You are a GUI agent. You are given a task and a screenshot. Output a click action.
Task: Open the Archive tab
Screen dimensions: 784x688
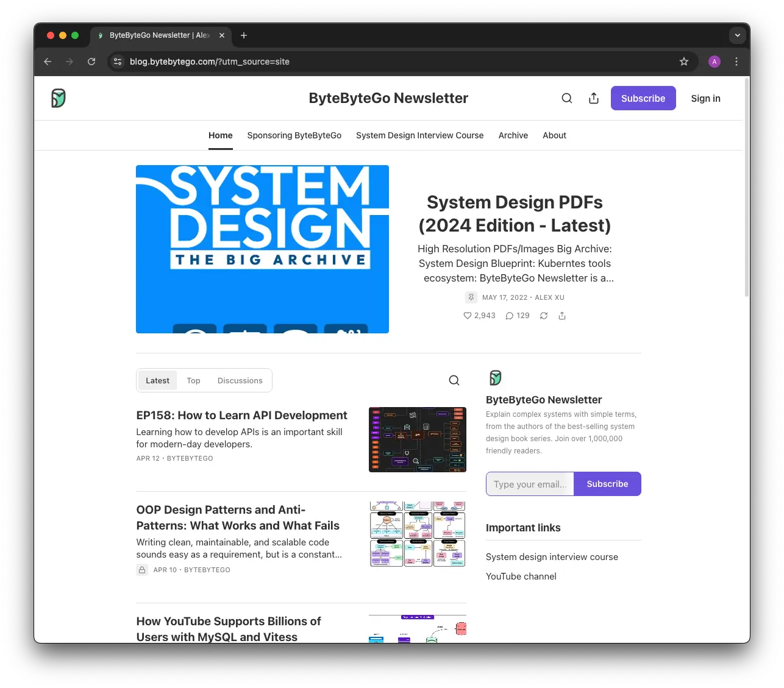click(x=513, y=135)
